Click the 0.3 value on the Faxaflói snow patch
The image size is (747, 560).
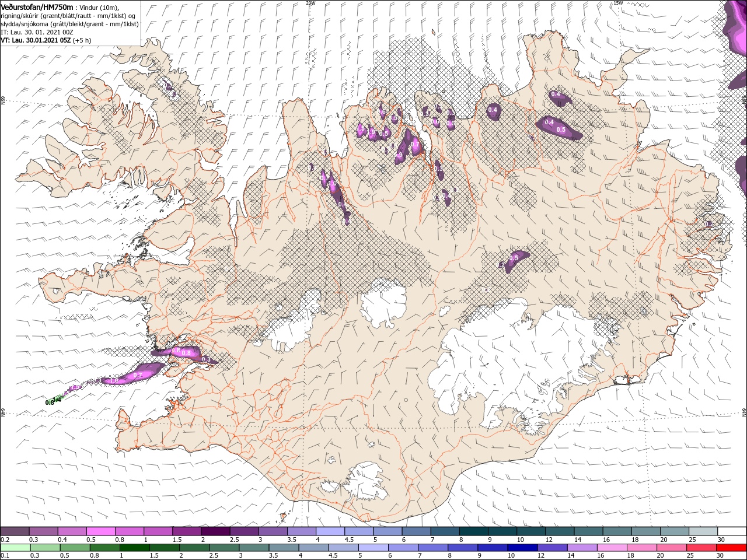[205, 359]
